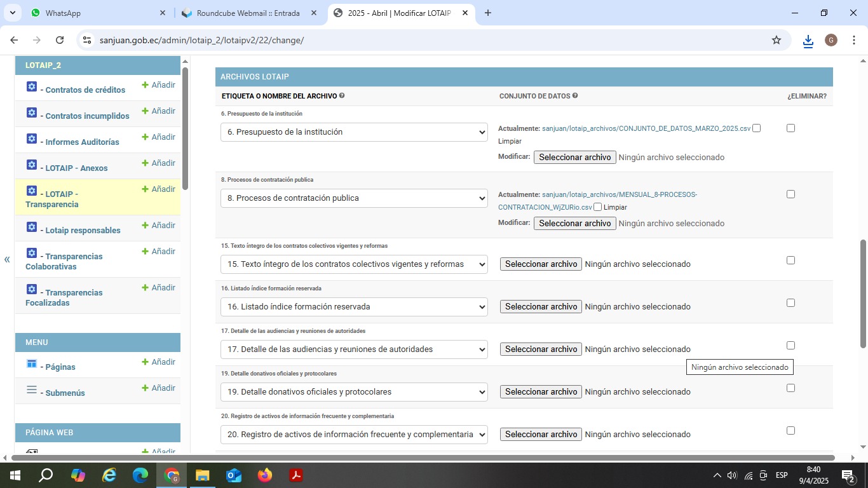Open Adobe Acrobat from the taskbar

[x=295, y=475]
